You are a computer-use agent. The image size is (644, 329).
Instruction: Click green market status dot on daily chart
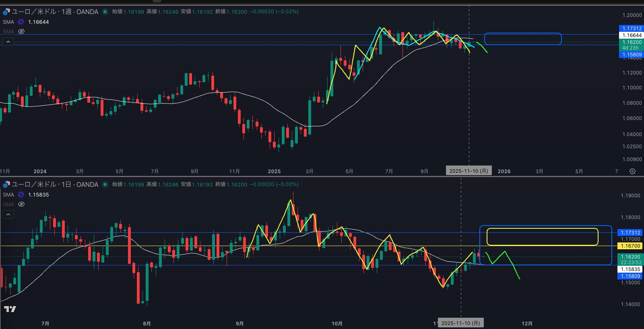105,184
